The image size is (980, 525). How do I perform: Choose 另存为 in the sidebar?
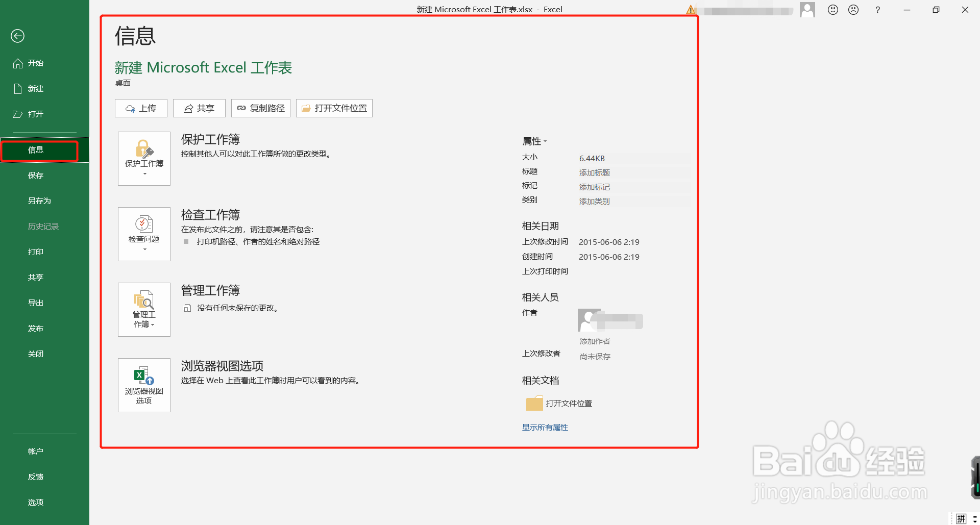point(44,201)
